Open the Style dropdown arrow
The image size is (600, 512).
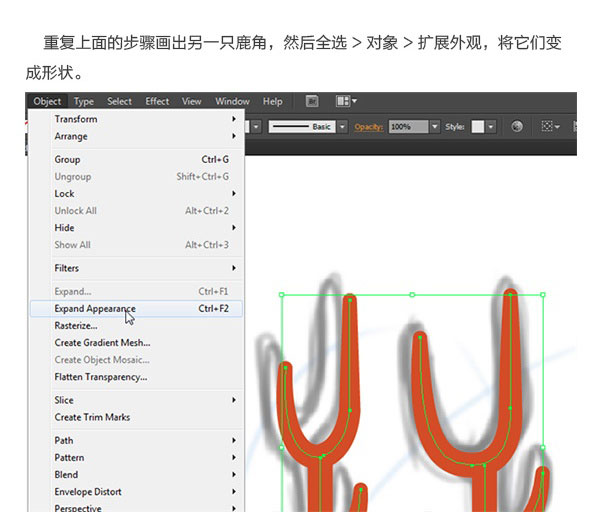pos(491,127)
